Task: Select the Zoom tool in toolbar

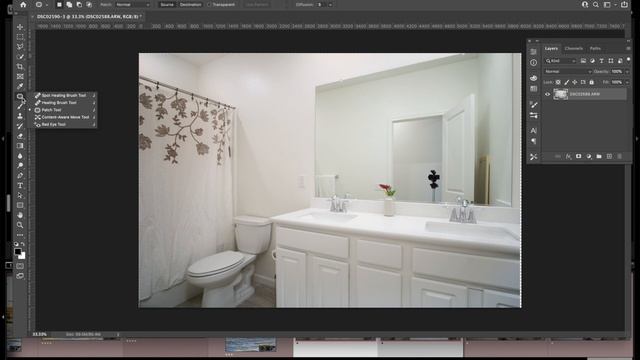Action: (x=20, y=225)
